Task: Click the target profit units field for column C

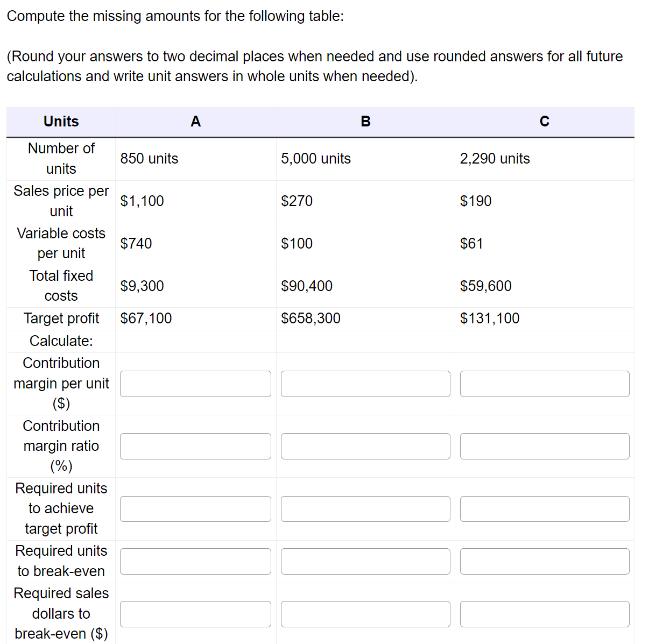Action: 544,508
